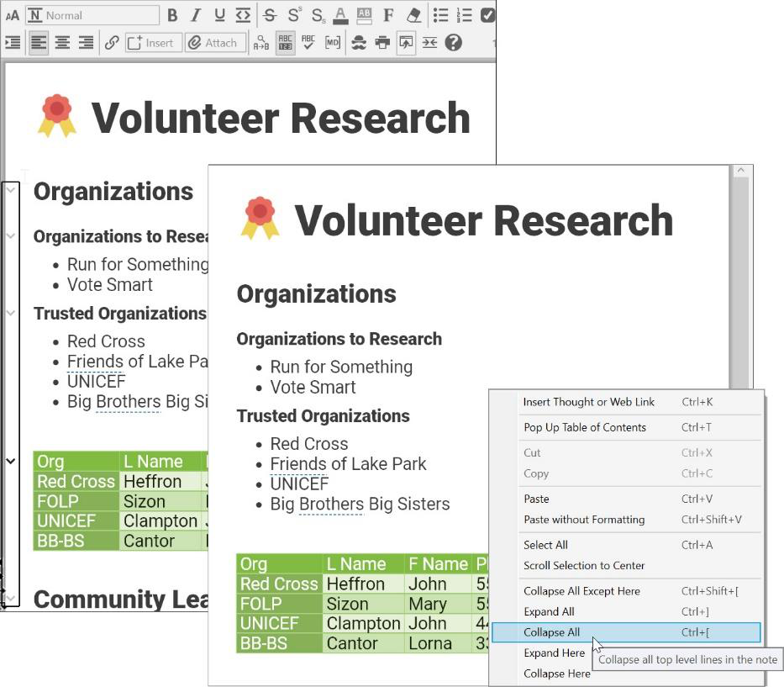This screenshot has height=687, width=784.
Task: Collapse the Trusted Organizations section chevron
Action: click(x=11, y=313)
